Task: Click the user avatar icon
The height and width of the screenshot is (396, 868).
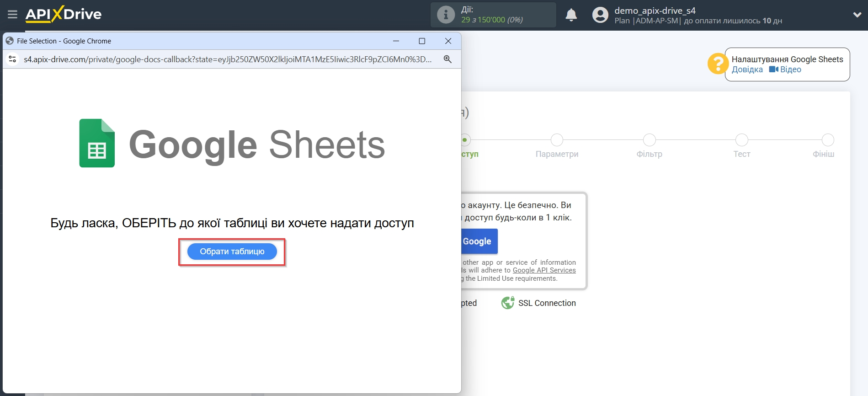Action: pos(600,15)
